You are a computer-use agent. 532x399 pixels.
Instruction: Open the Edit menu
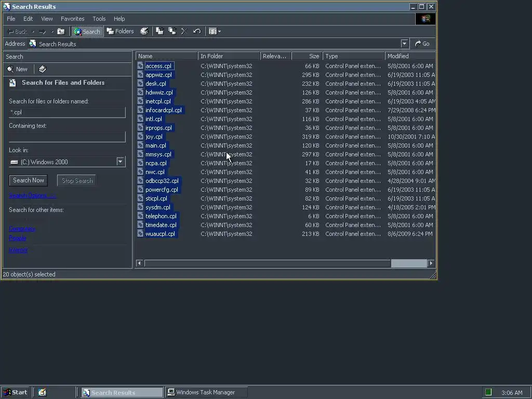(28, 19)
